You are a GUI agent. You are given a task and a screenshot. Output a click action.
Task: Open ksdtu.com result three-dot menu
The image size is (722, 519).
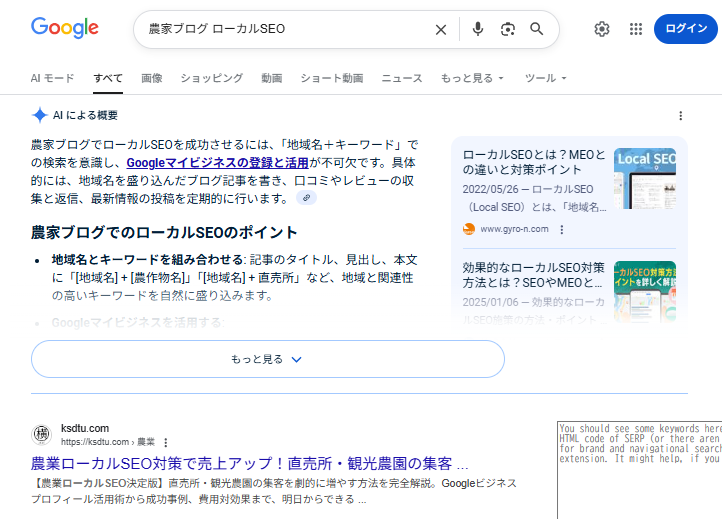coord(166,442)
